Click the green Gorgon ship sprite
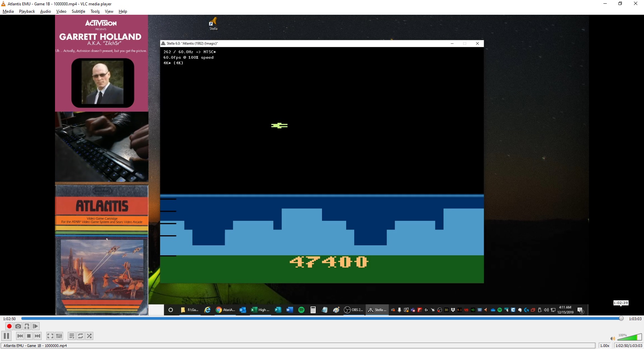 coord(279,126)
